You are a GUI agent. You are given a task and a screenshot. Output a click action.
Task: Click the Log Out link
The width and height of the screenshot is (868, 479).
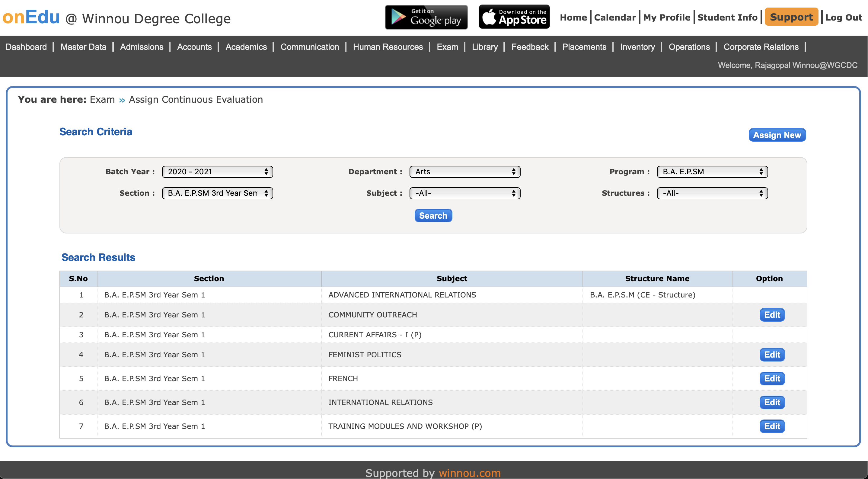(843, 18)
